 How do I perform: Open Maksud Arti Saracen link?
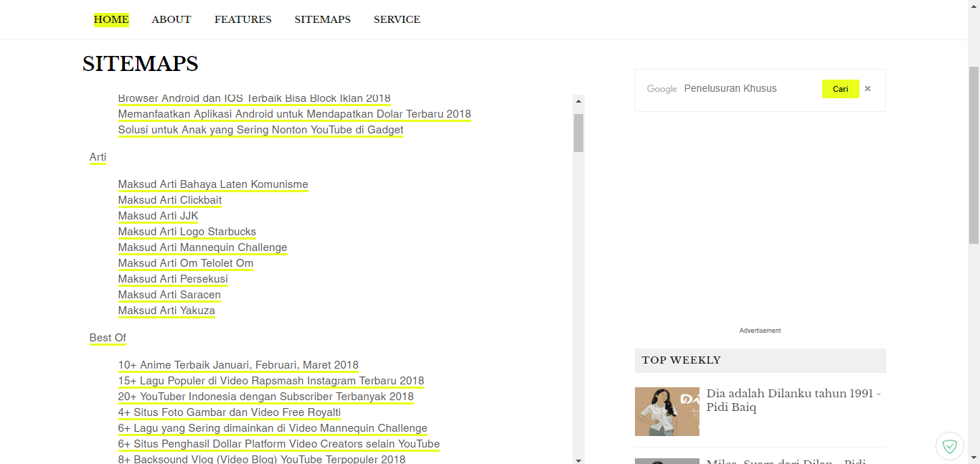pyautogui.click(x=169, y=295)
